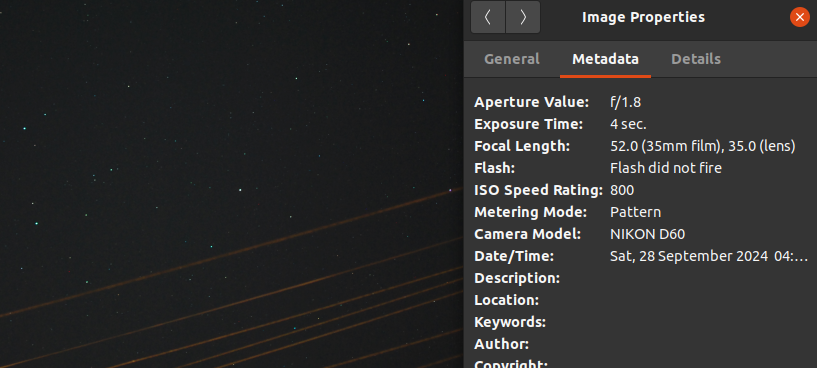The height and width of the screenshot is (368, 817).
Task: Select the ISO Speed Rating label
Action: (538, 190)
